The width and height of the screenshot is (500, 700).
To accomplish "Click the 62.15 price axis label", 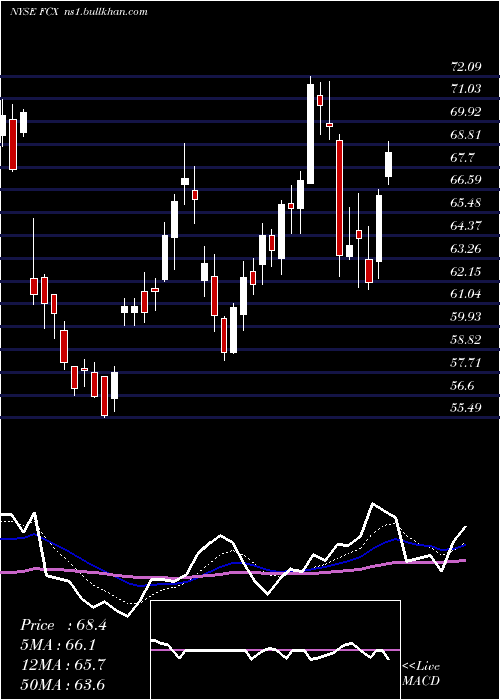I will (x=466, y=271).
